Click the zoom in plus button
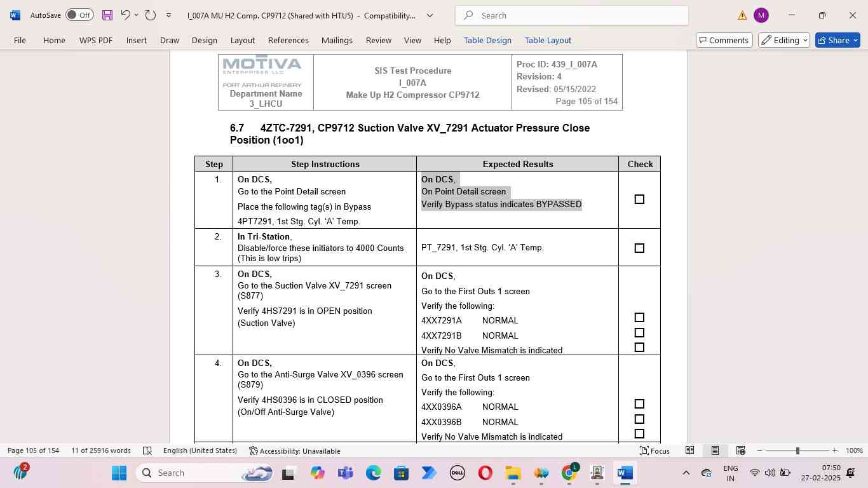This screenshot has width=868, height=488. pos(834,451)
